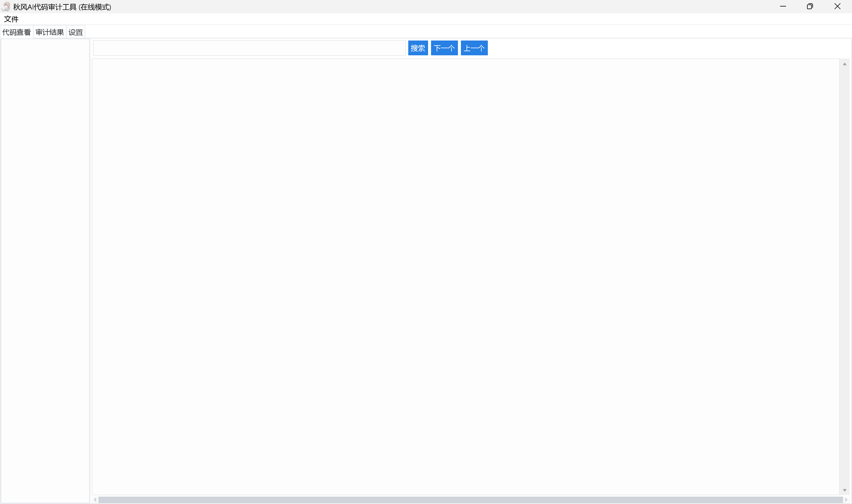Click the 上一个 (Previous) button

(474, 48)
